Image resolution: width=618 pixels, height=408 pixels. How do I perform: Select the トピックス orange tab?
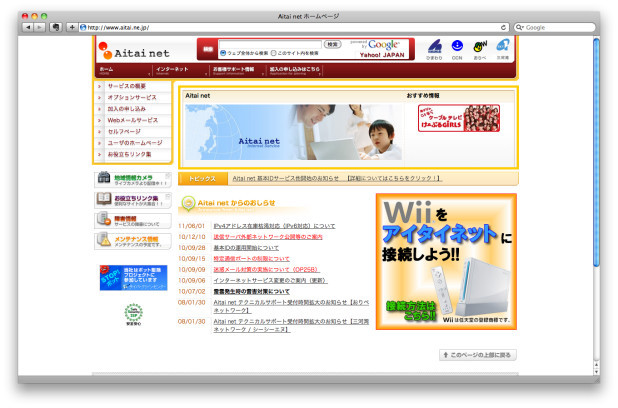[x=203, y=179]
